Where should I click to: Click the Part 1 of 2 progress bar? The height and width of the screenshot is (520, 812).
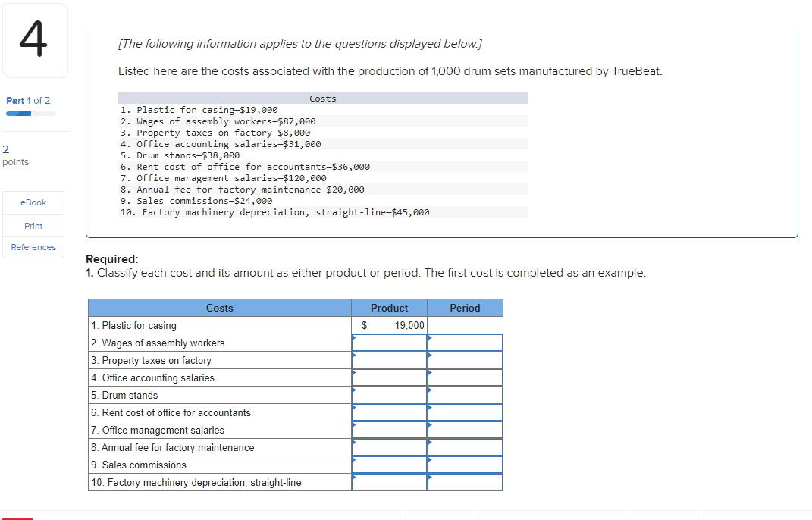(30, 113)
